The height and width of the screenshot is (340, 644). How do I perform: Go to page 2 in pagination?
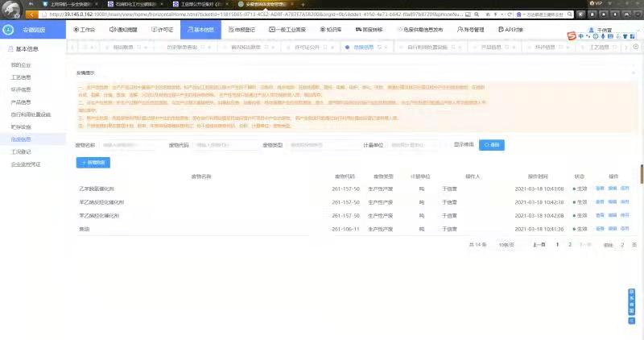point(570,244)
